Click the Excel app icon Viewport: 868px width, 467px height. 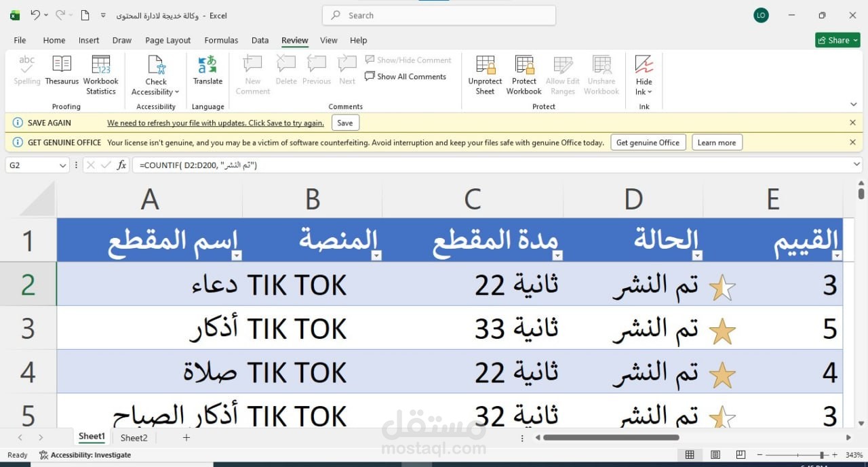click(15, 15)
